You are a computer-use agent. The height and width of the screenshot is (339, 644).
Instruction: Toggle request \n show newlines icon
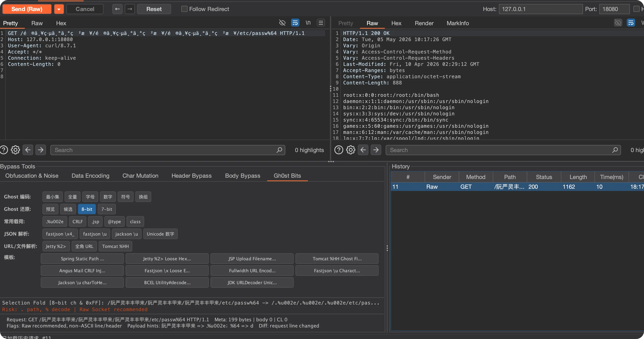coord(308,23)
